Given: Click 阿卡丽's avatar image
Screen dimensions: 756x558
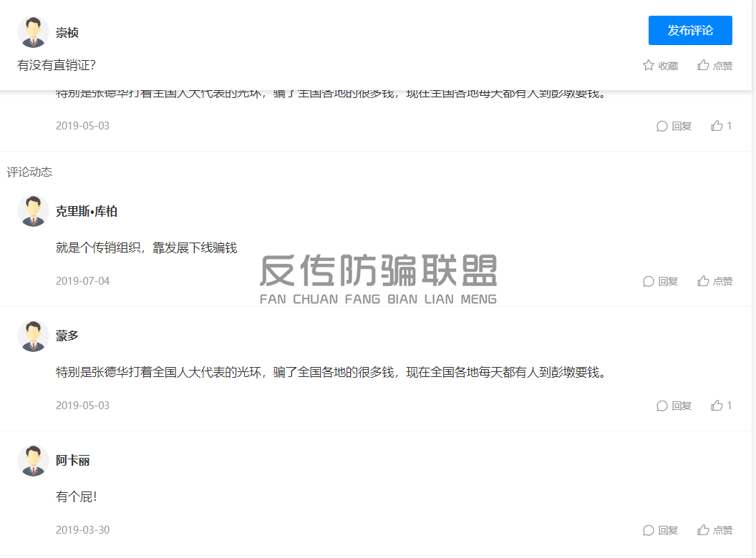Looking at the screenshot, I should coord(33,460).
